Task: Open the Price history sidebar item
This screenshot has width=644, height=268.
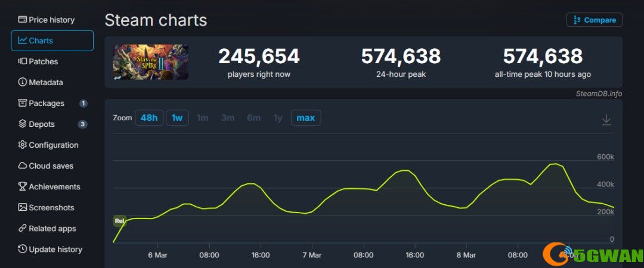Action: click(52, 20)
